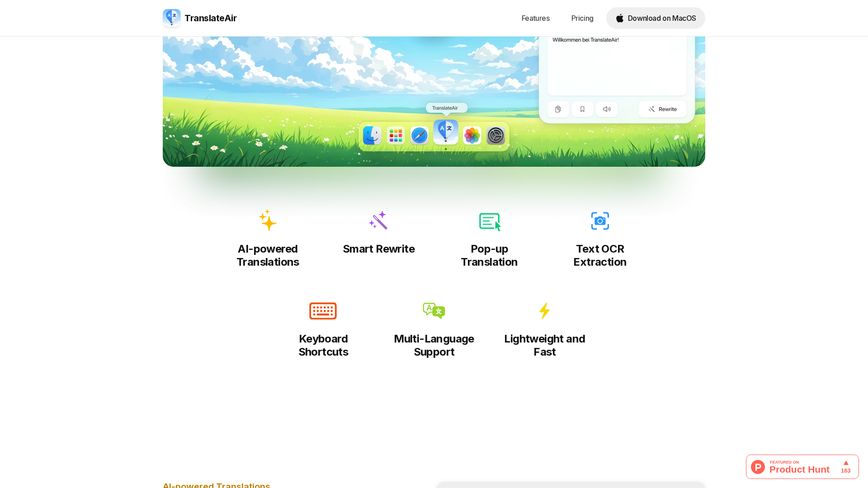Click the Finder icon in the dock
This screenshot has width=868, height=488.
click(372, 136)
